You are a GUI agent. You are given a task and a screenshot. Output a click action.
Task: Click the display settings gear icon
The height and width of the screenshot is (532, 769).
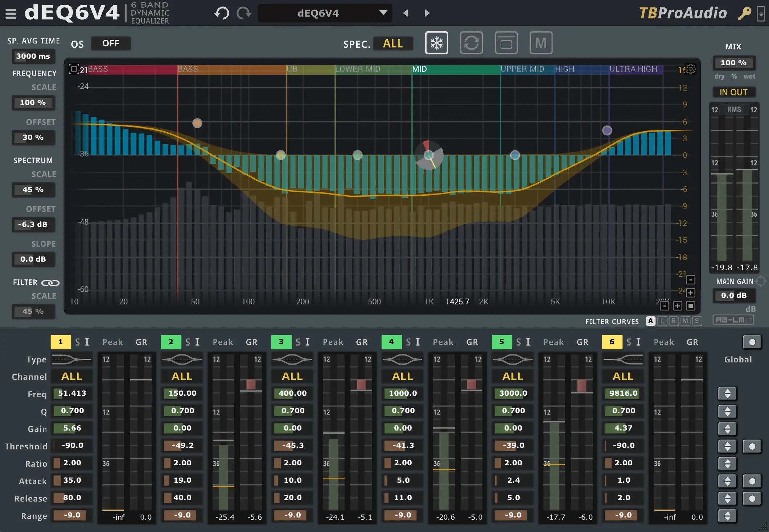tap(691, 69)
